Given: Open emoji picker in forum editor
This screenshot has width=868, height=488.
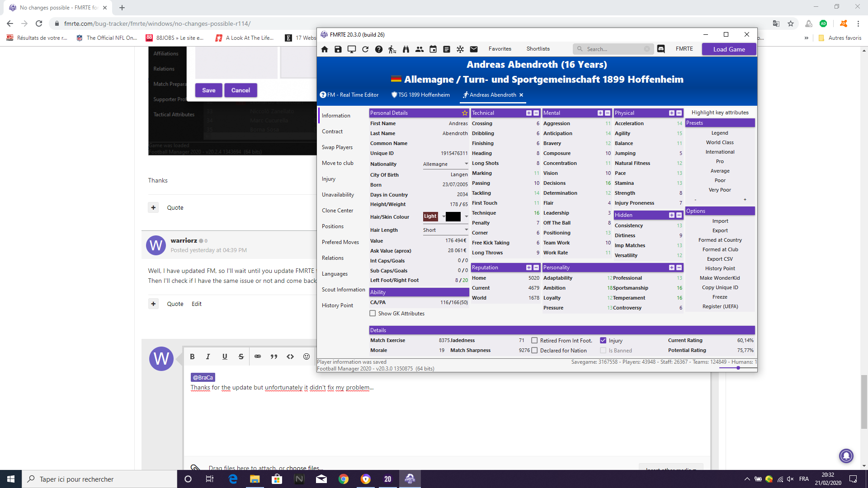Looking at the screenshot, I should (x=307, y=357).
